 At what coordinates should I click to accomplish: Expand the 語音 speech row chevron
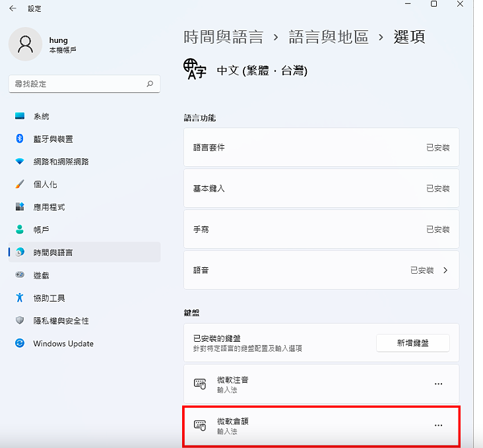pos(445,271)
